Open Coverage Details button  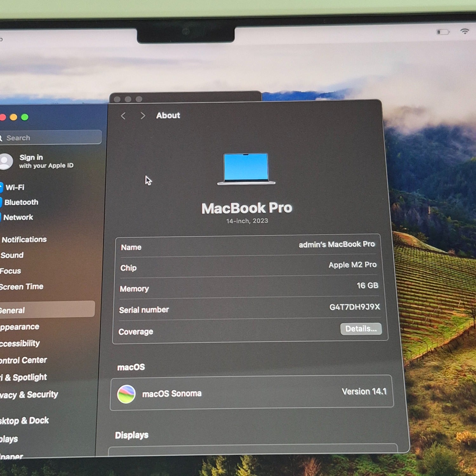pyautogui.click(x=361, y=329)
